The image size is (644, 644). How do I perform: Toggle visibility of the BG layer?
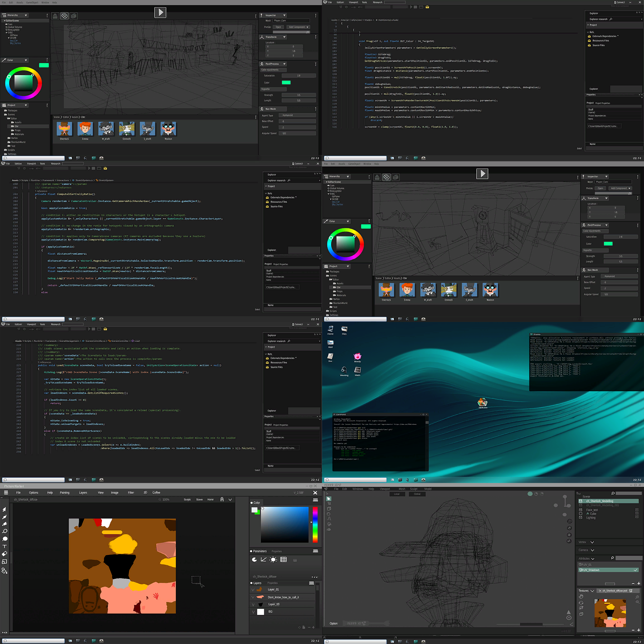coord(253,612)
